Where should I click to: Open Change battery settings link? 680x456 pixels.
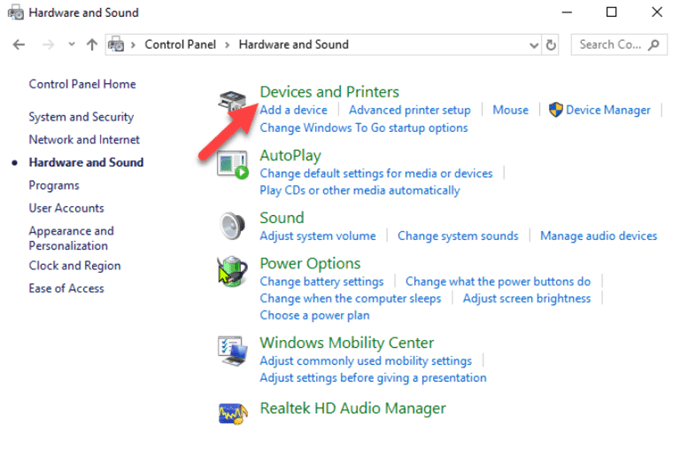(x=321, y=282)
